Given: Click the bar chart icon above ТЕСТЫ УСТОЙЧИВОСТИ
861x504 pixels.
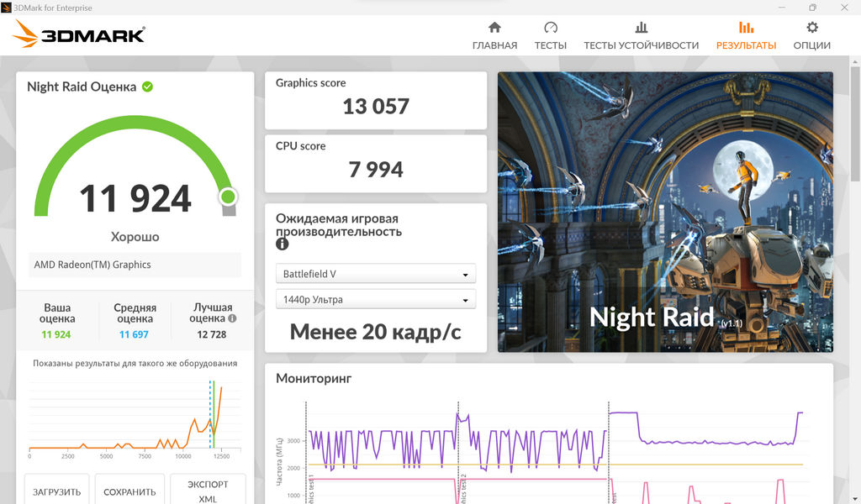Looking at the screenshot, I should 642,28.
